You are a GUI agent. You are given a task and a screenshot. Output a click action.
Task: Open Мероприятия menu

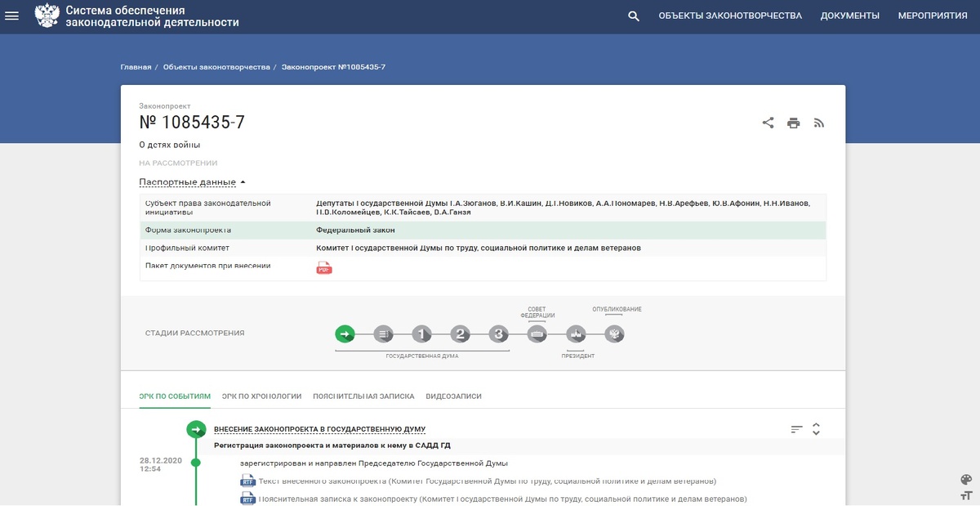click(x=933, y=16)
